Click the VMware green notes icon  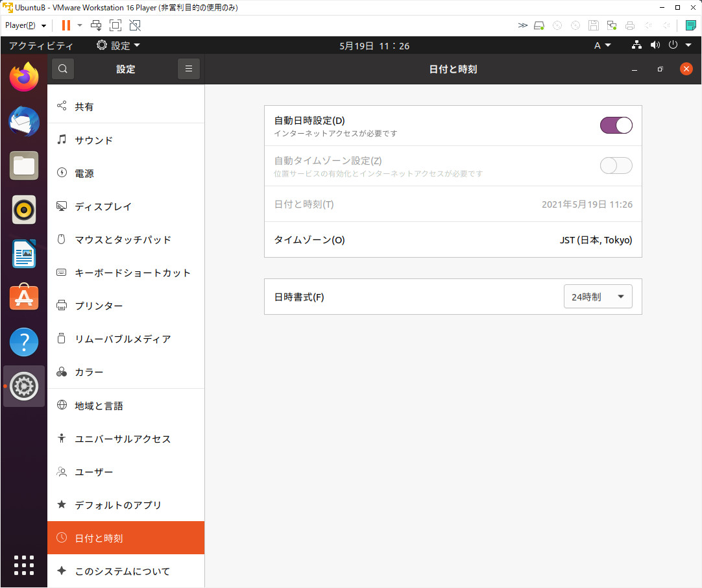(x=691, y=25)
